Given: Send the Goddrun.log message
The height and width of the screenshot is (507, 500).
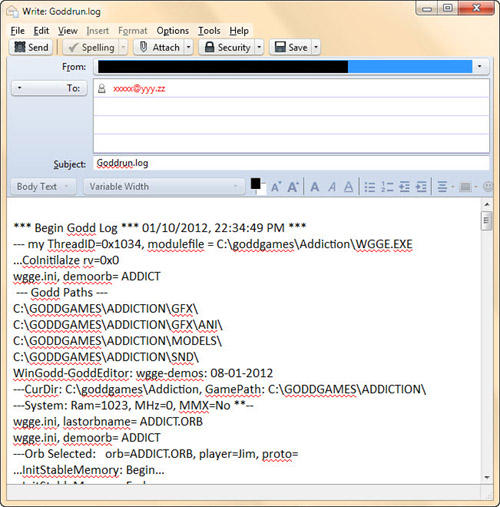Looking at the screenshot, I should tap(31, 47).
